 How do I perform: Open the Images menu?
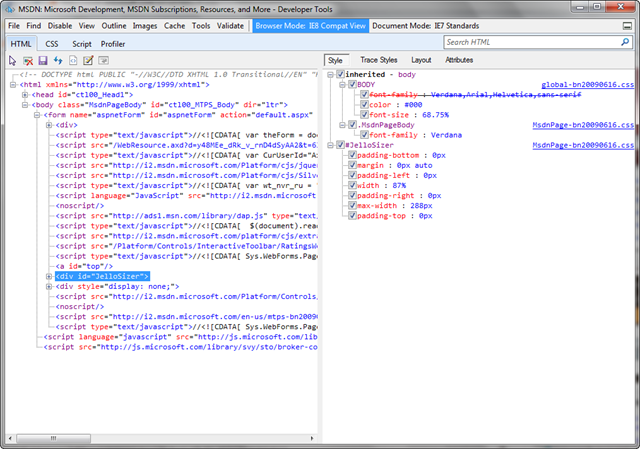click(144, 26)
